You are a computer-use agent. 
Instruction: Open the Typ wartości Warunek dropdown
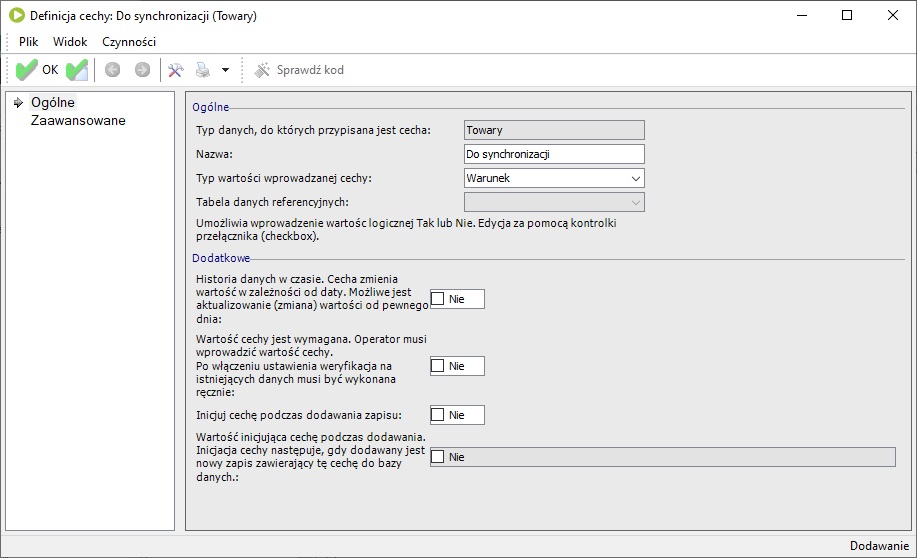pyautogui.click(x=554, y=178)
